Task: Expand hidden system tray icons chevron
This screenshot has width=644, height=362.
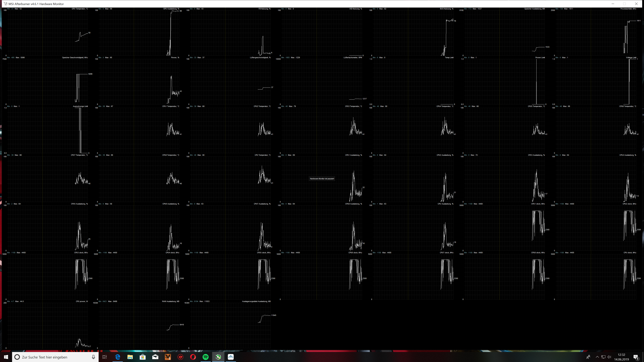Action: [597, 357]
